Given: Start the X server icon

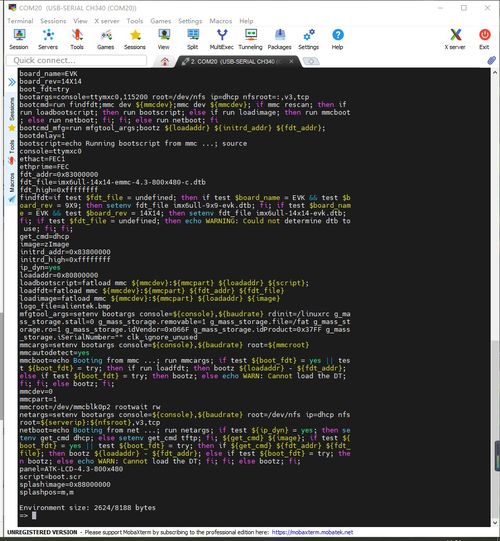Looking at the screenshot, I should pyautogui.click(x=455, y=39).
